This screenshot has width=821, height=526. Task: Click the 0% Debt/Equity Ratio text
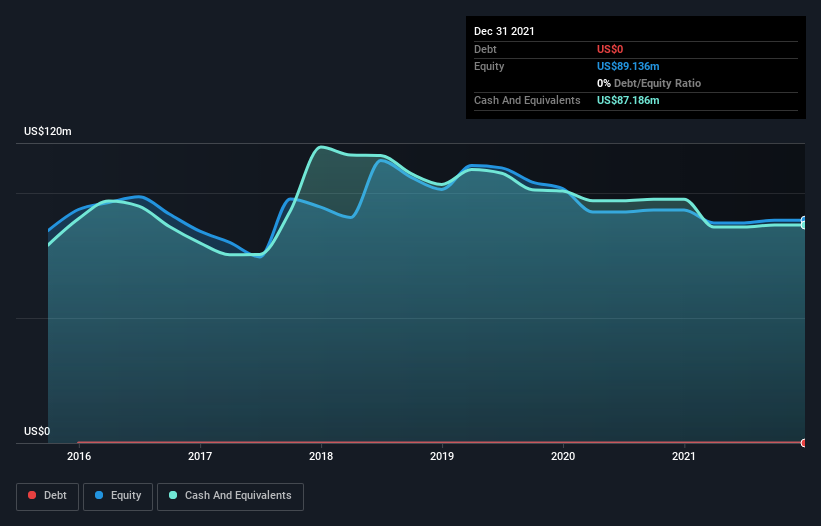tap(649, 83)
